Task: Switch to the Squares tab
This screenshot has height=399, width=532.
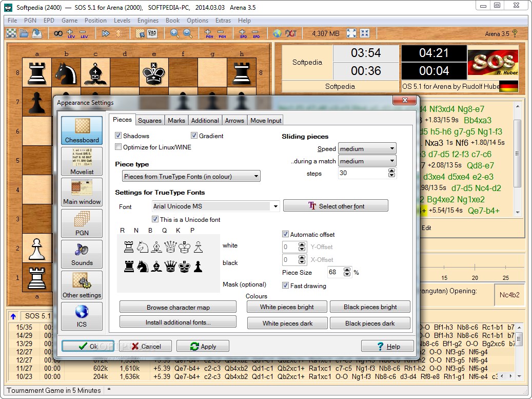Action: click(x=150, y=120)
